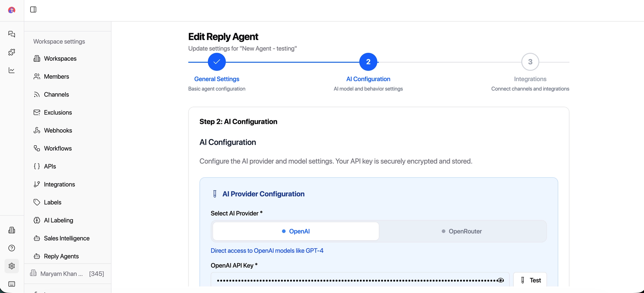Screen dimensions: 644x293
Task: Click the Webhooks sidebar item
Action: pyautogui.click(x=58, y=130)
